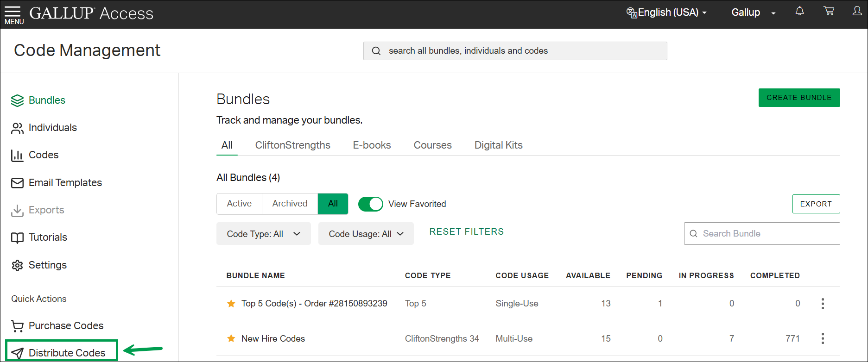
Task: Switch to the Digital Kits tab
Action: coord(498,145)
